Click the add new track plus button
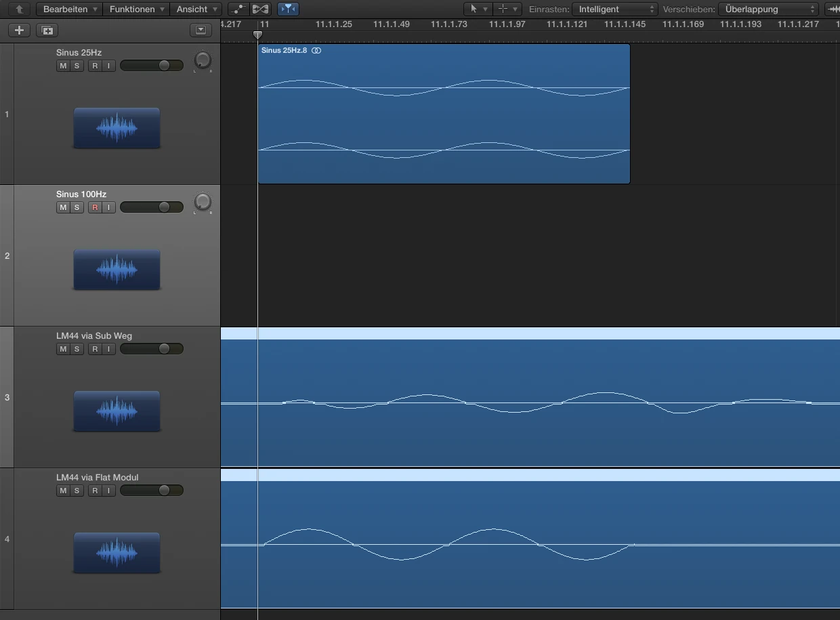The height and width of the screenshot is (620, 840). click(x=19, y=30)
